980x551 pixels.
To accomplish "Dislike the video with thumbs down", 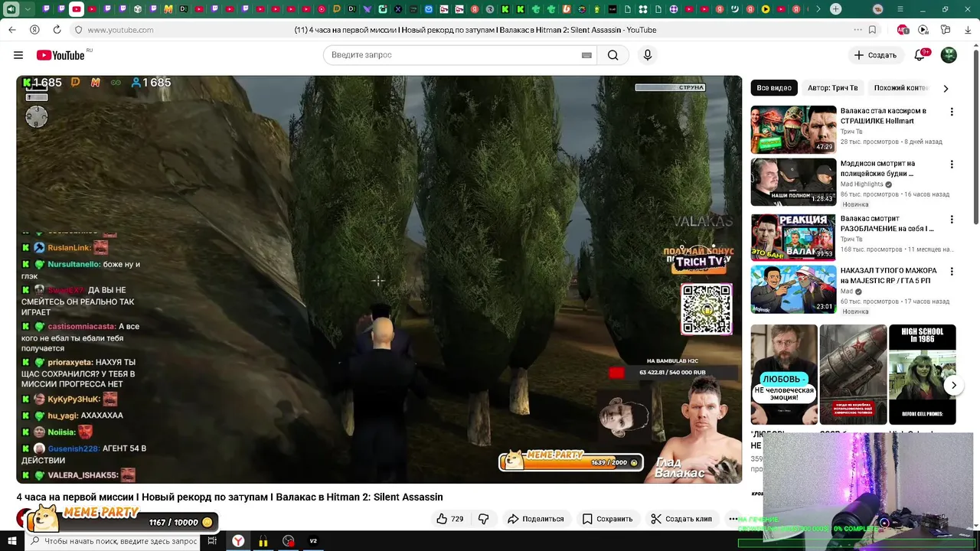I will pyautogui.click(x=483, y=519).
